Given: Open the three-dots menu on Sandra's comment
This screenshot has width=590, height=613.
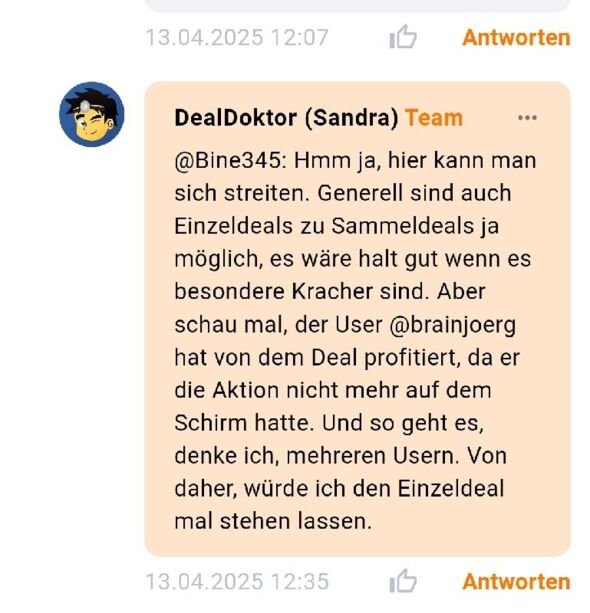Looking at the screenshot, I should (527, 117).
